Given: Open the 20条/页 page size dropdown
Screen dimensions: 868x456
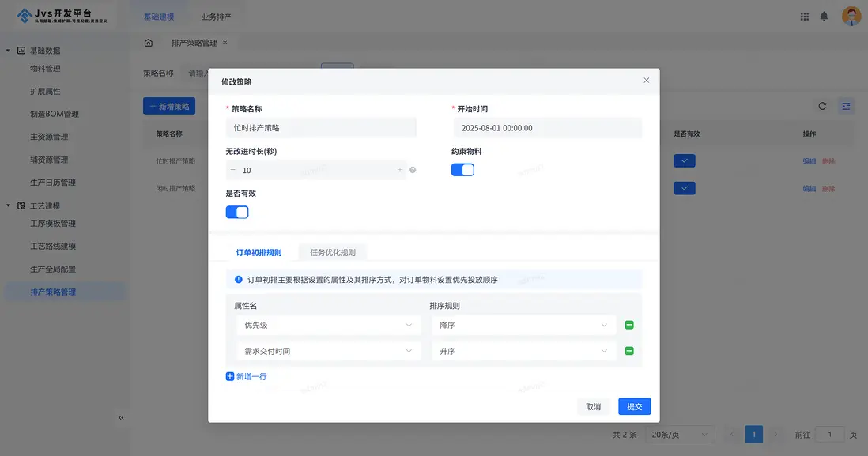Looking at the screenshot, I should click(x=680, y=435).
